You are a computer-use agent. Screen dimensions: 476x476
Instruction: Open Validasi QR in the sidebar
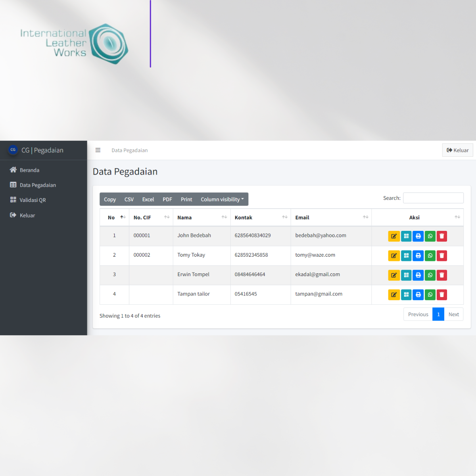click(x=44, y=200)
